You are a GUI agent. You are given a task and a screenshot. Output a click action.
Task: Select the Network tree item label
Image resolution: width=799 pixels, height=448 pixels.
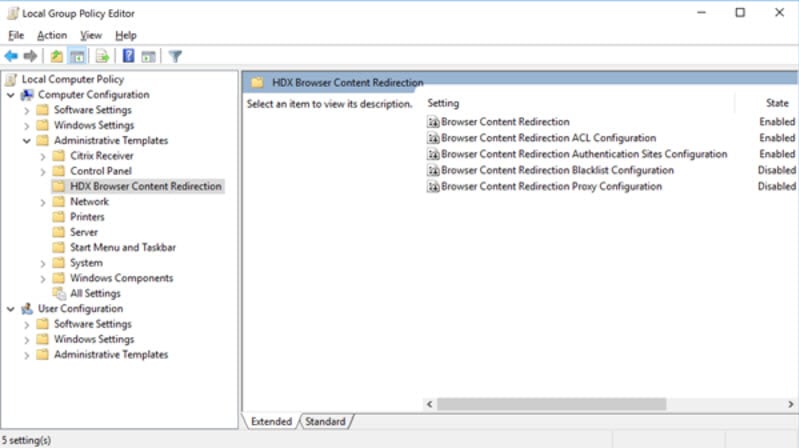[x=89, y=202]
